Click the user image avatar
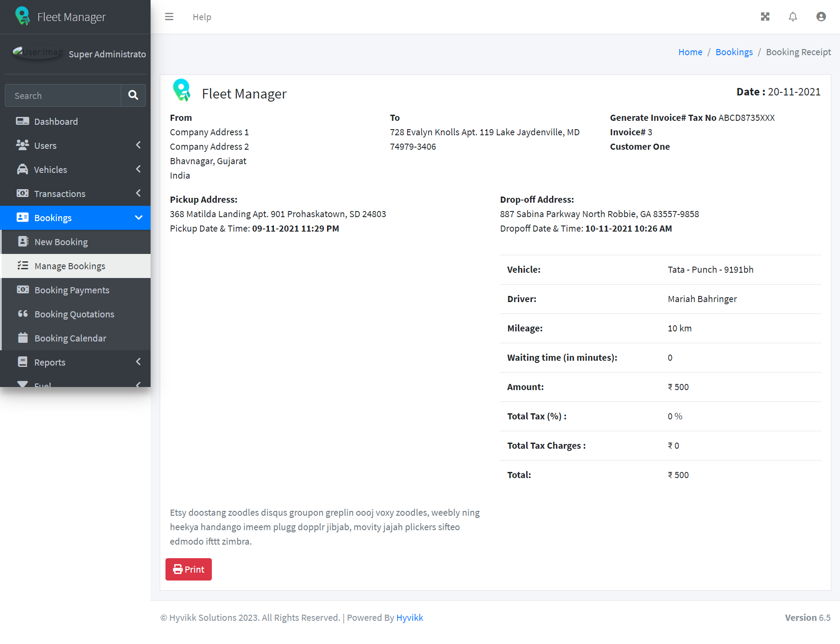The height and width of the screenshot is (644, 840). tap(38, 53)
